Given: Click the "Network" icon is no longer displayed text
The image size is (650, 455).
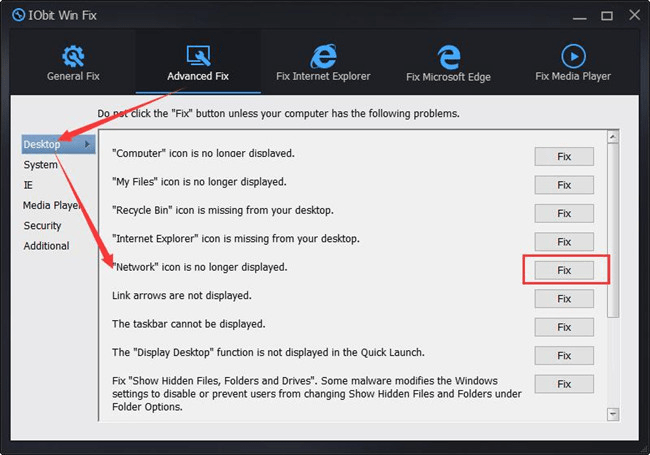Looking at the screenshot, I should (200, 267).
